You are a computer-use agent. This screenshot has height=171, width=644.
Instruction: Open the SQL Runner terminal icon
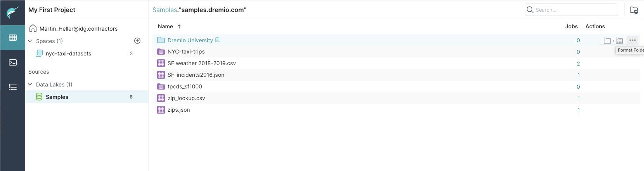tap(12, 62)
